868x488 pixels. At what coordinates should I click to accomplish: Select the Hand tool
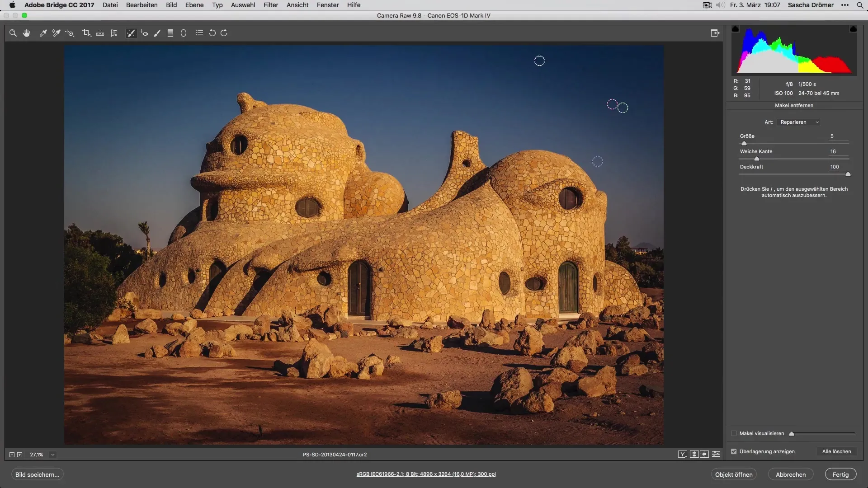tap(27, 33)
